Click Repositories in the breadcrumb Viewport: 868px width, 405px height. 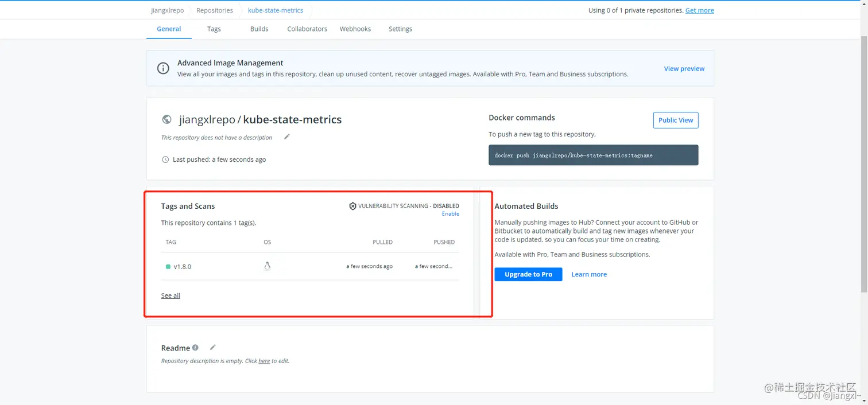point(215,10)
